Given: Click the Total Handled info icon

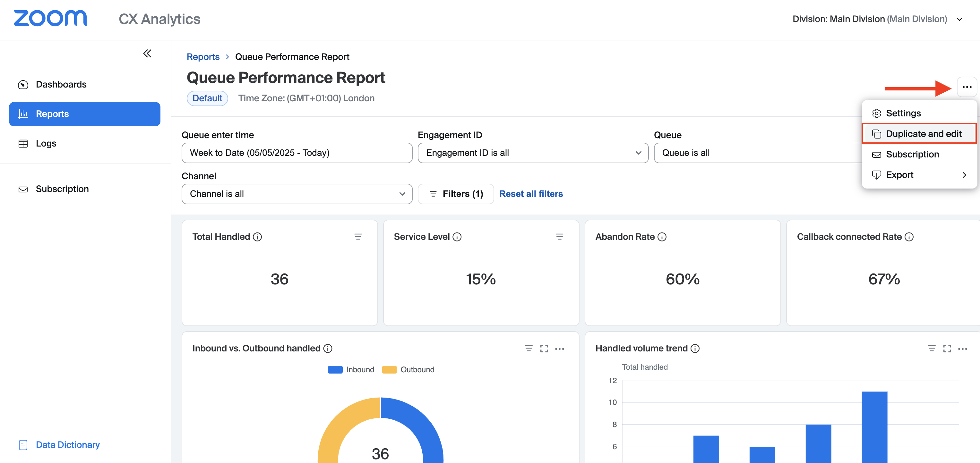Looking at the screenshot, I should (x=258, y=237).
